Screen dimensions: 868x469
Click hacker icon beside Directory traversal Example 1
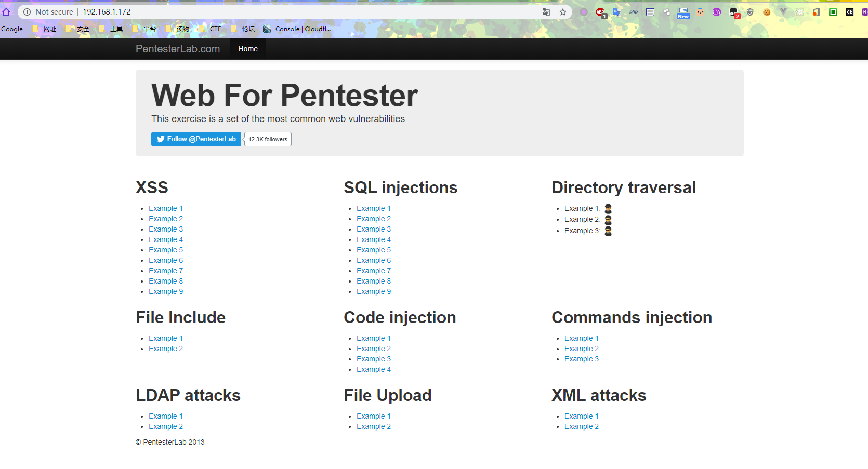point(608,209)
